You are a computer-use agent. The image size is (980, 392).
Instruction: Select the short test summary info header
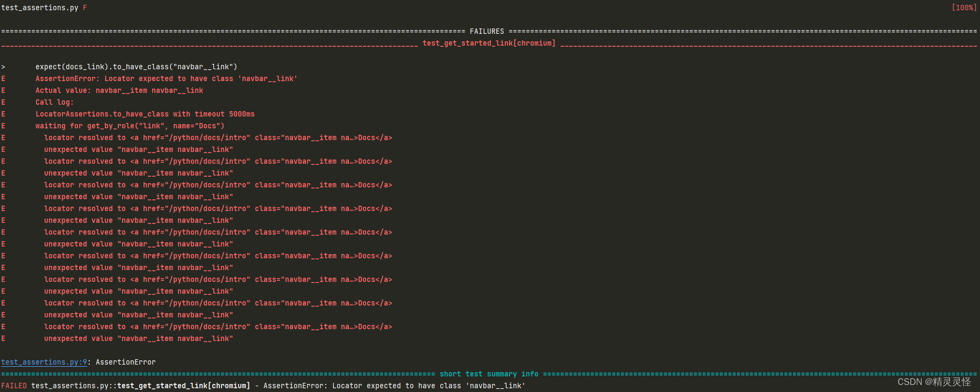[489, 374]
